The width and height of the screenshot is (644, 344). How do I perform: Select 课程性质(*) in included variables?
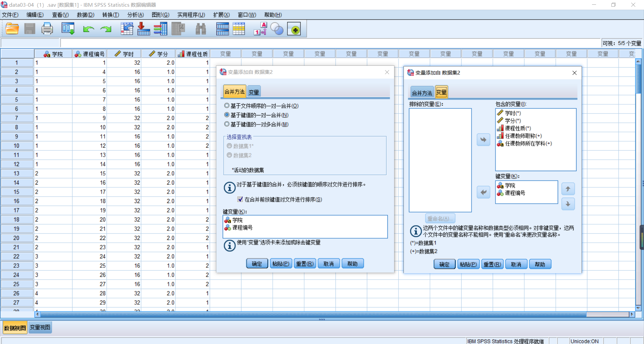point(514,128)
